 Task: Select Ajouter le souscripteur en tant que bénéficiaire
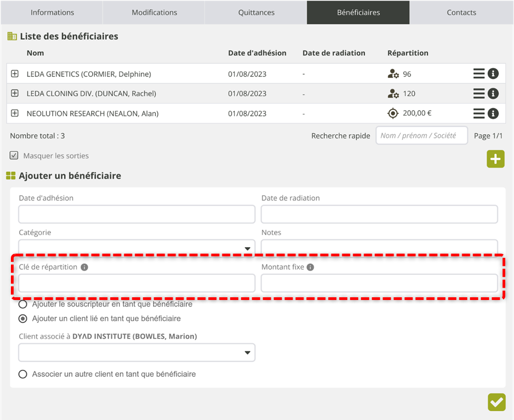click(23, 304)
